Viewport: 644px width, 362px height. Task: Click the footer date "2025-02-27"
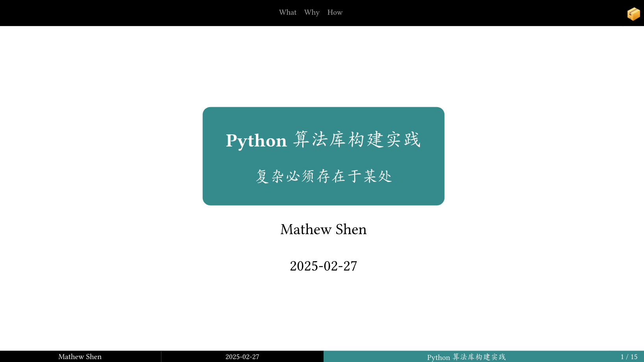pos(242,357)
